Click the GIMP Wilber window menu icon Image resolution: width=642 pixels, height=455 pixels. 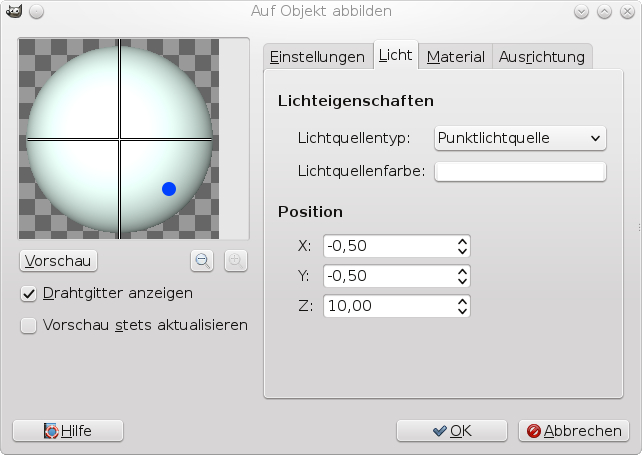[x=14, y=11]
